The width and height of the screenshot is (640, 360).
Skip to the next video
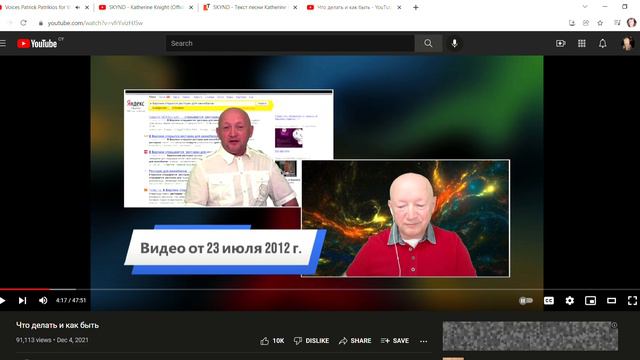click(22, 300)
